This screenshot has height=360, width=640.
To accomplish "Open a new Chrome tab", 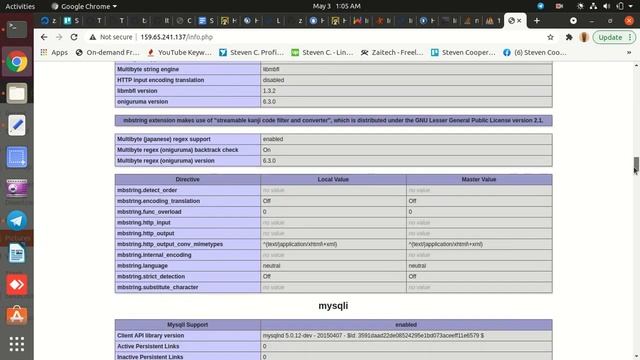I will coord(537,20).
